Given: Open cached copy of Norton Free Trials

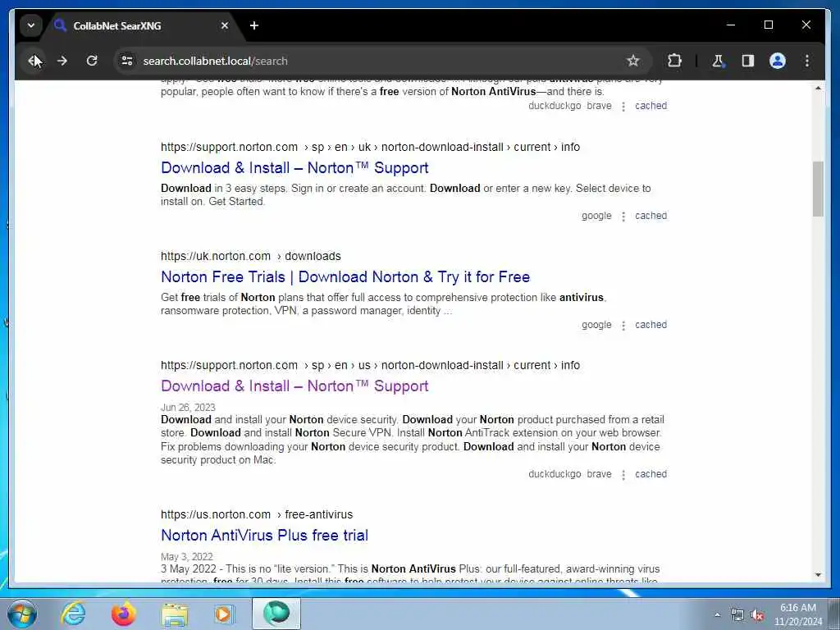Looking at the screenshot, I should coord(651,325).
